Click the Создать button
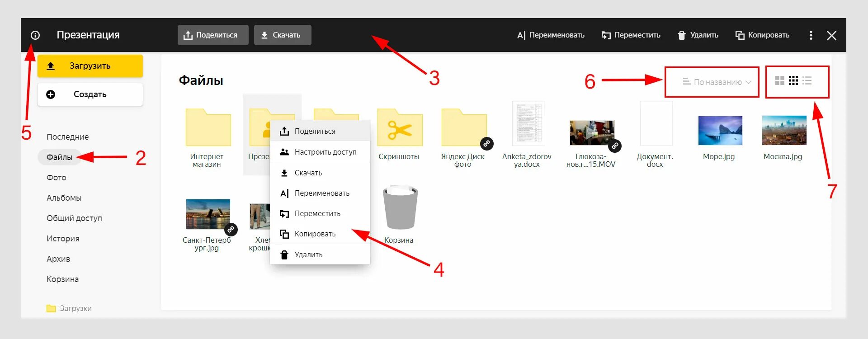Image resolution: width=868 pixels, height=339 pixels. 90,94
